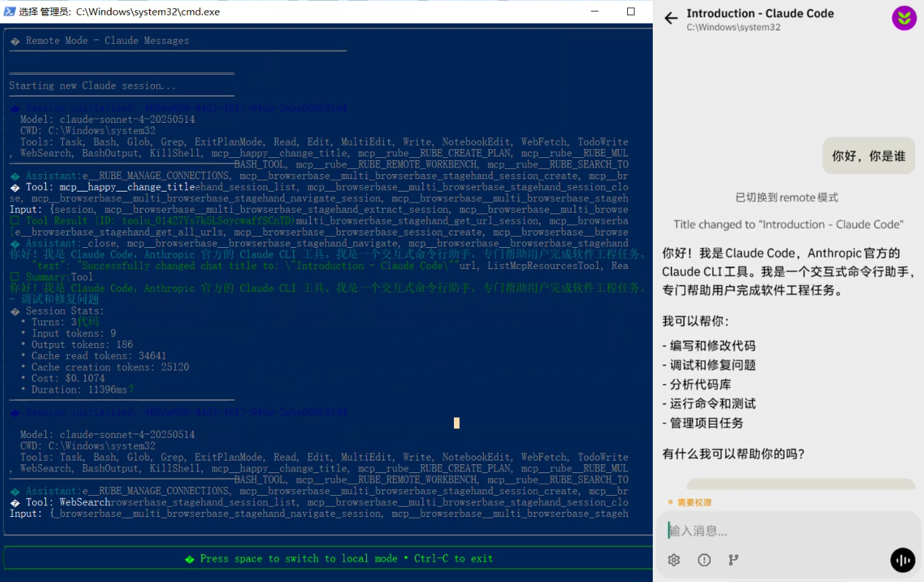Click the 管理项目任务 list item
The image size is (924, 582).
[703, 423]
